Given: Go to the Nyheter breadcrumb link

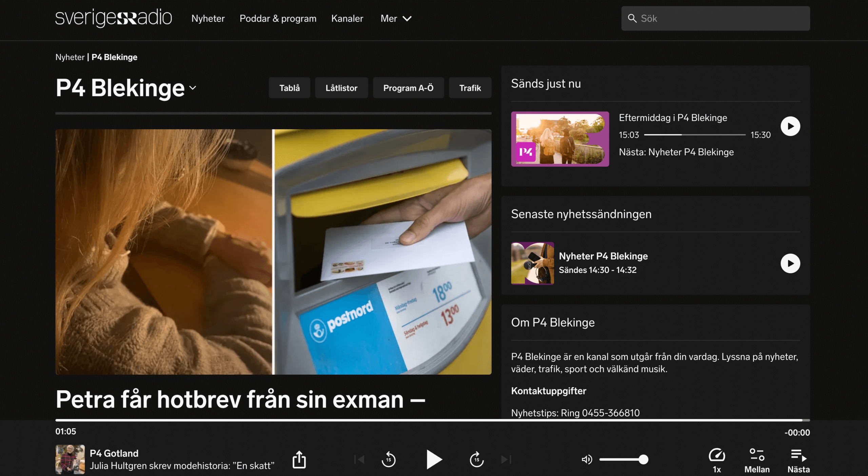Looking at the screenshot, I should [70, 57].
